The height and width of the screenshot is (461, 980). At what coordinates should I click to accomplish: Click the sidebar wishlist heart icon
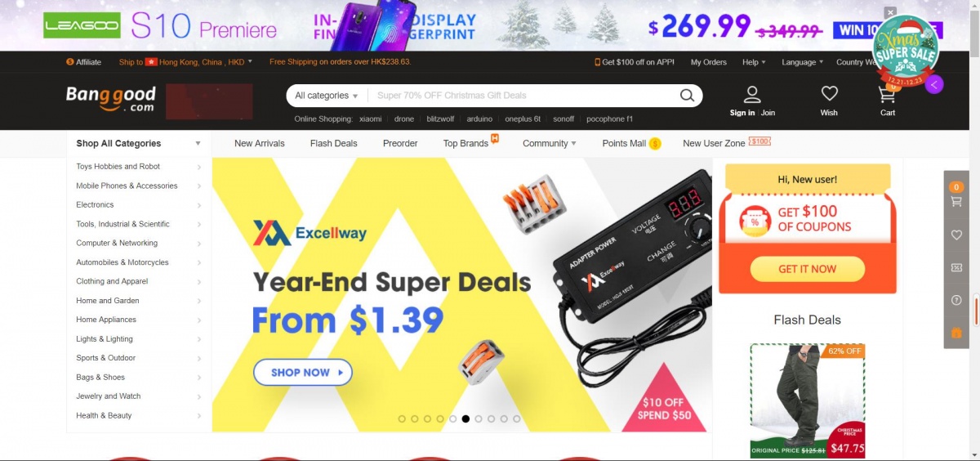[x=956, y=235]
